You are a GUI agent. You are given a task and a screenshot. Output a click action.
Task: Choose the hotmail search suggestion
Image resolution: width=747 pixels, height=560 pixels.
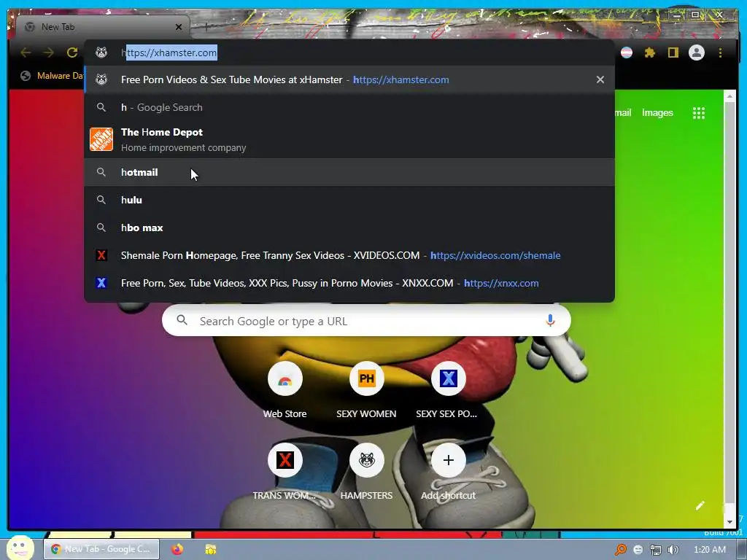pyautogui.click(x=349, y=172)
